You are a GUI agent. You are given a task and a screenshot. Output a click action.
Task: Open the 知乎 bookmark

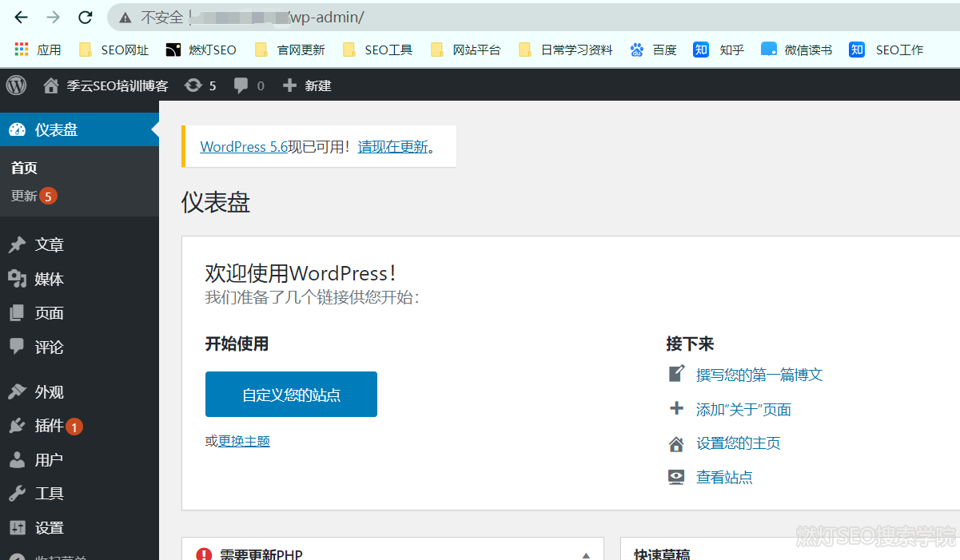pyautogui.click(x=719, y=50)
